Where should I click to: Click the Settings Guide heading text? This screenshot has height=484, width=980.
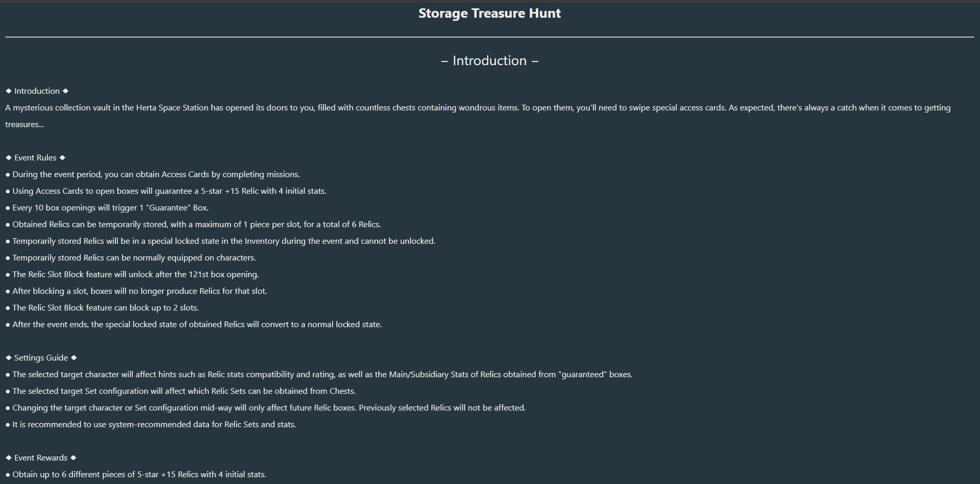[x=41, y=358]
